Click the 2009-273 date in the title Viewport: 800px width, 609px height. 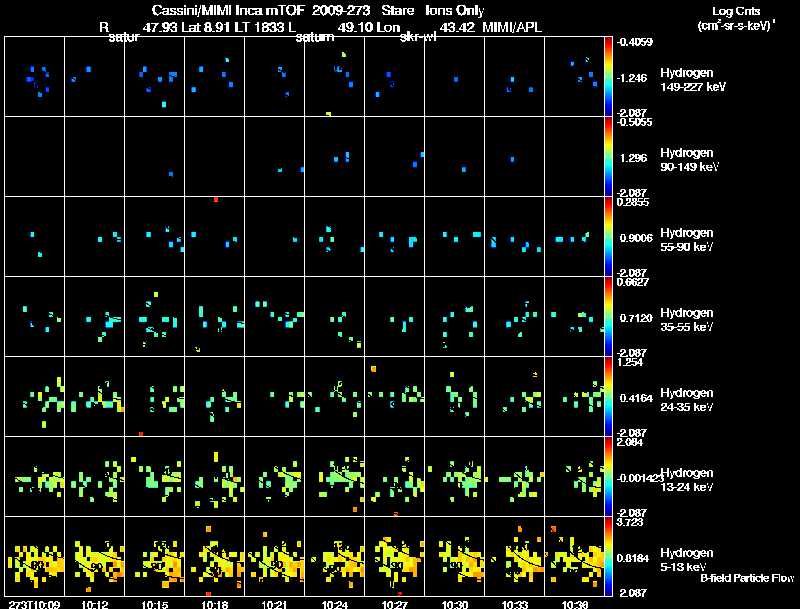340,10
